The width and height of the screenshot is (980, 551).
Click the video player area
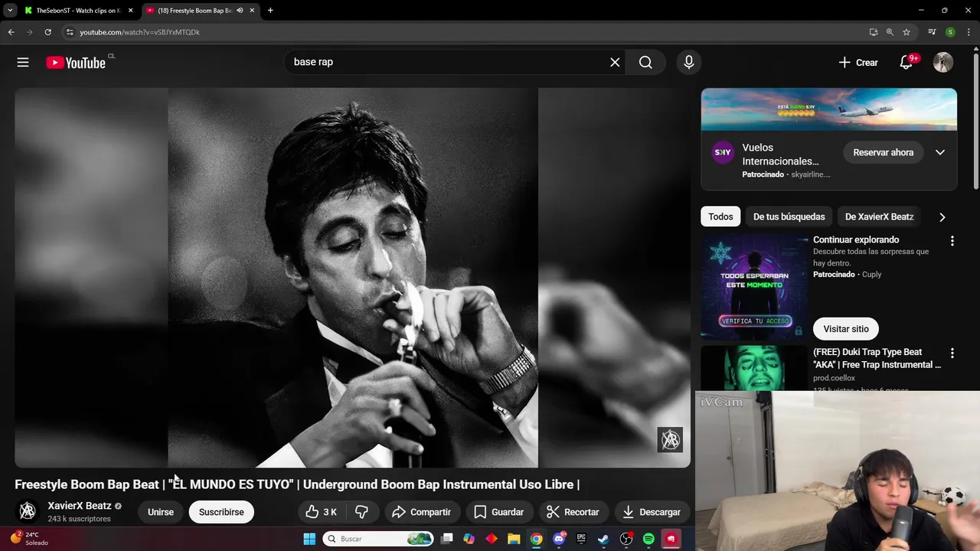pos(352,277)
